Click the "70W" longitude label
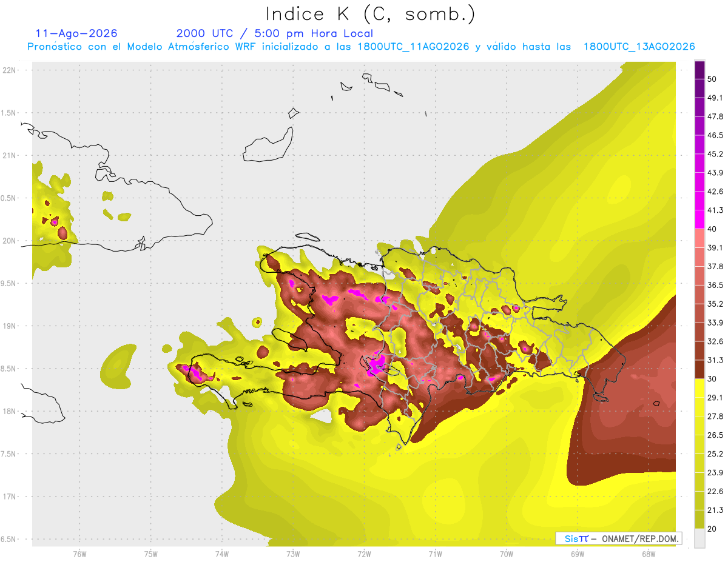 [x=506, y=554]
